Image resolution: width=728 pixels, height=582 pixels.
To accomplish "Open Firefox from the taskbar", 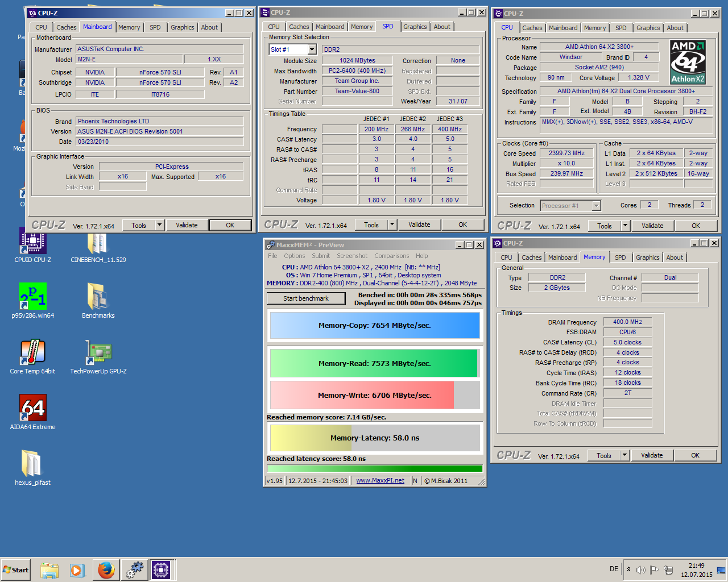I will 106,570.
